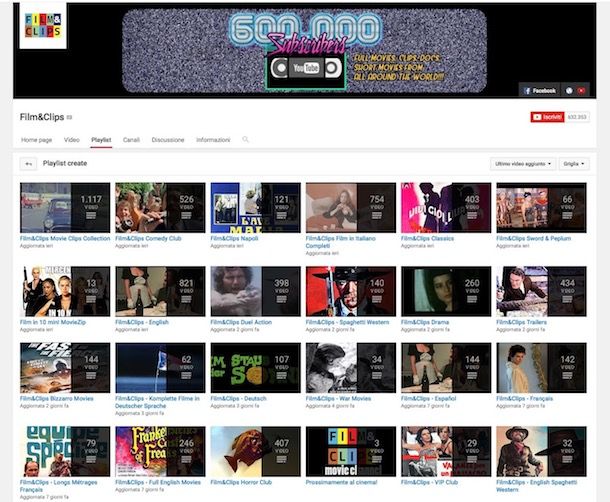Click the Film&Clips Horror Club title link

click(241, 482)
